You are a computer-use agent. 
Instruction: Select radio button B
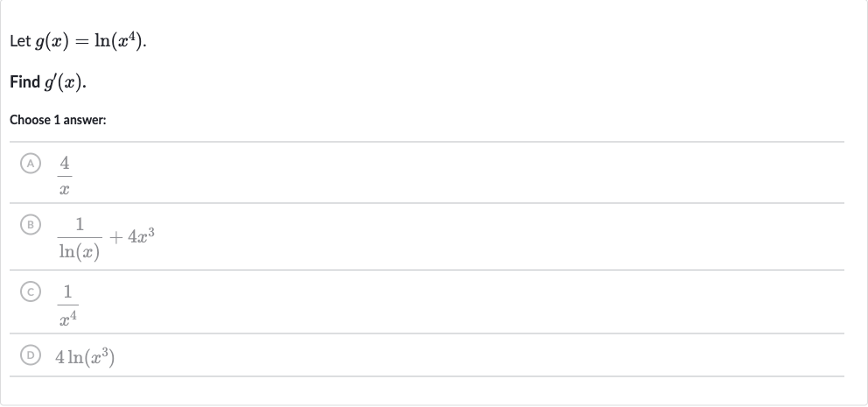31,225
